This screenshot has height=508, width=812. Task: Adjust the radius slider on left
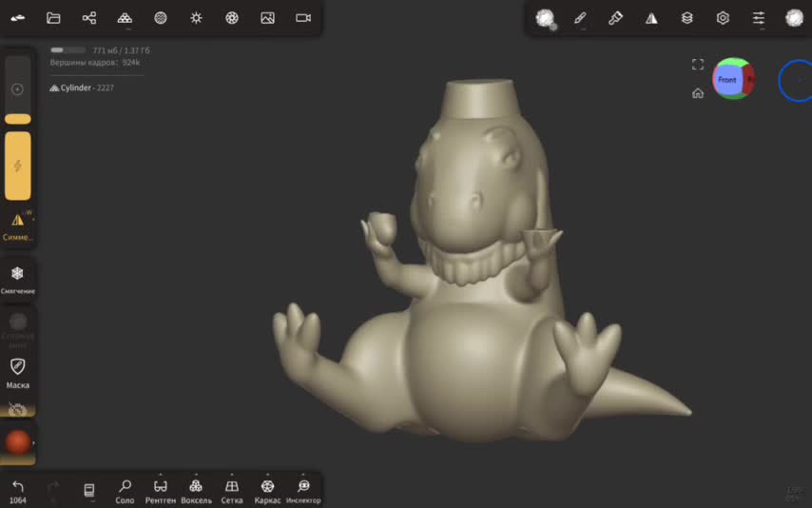click(18, 89)
